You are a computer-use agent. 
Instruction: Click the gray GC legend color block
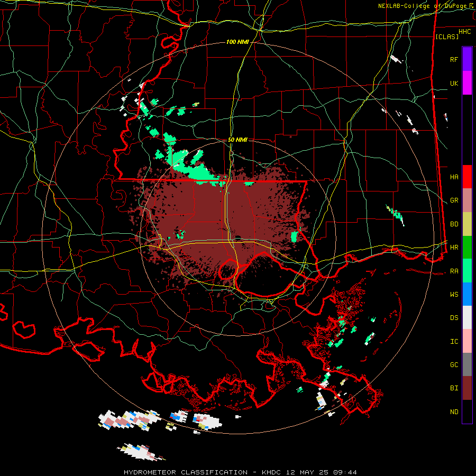coord(467,364)
